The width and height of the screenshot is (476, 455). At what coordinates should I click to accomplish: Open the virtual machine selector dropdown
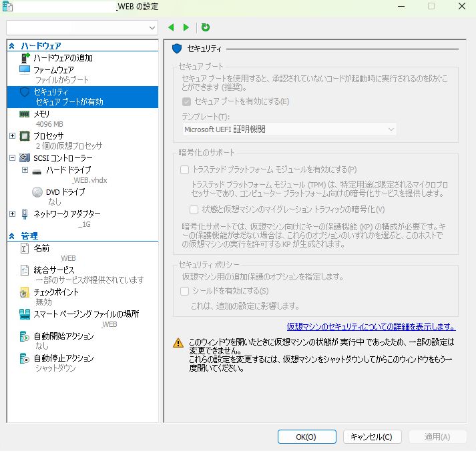click(82, 28)
